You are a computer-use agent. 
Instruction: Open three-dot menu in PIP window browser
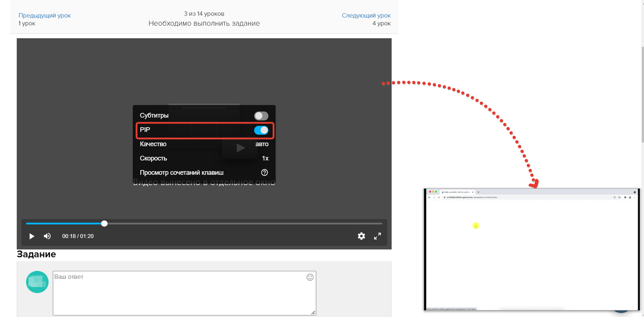pyautogui.click(x=635, y=197)
